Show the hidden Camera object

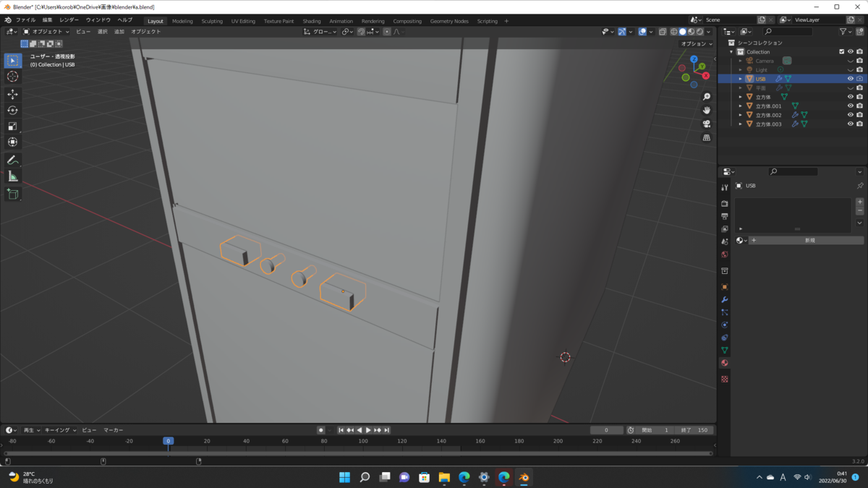(851, 61)
